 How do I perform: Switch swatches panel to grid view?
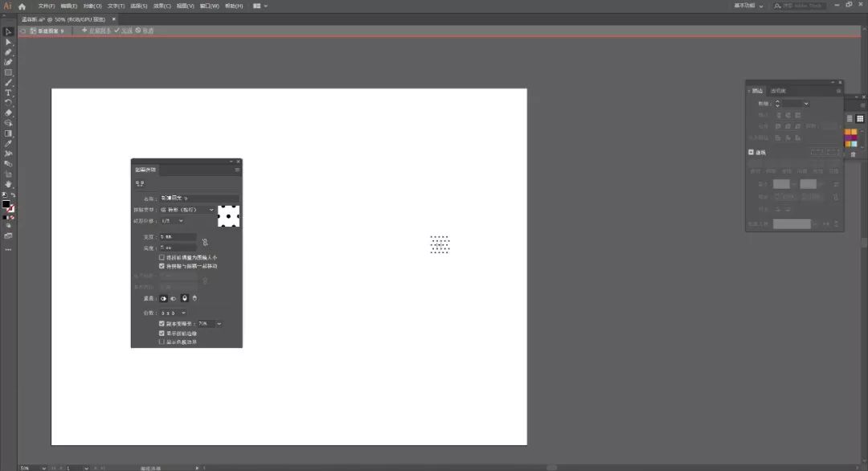(x=859, y=118)
